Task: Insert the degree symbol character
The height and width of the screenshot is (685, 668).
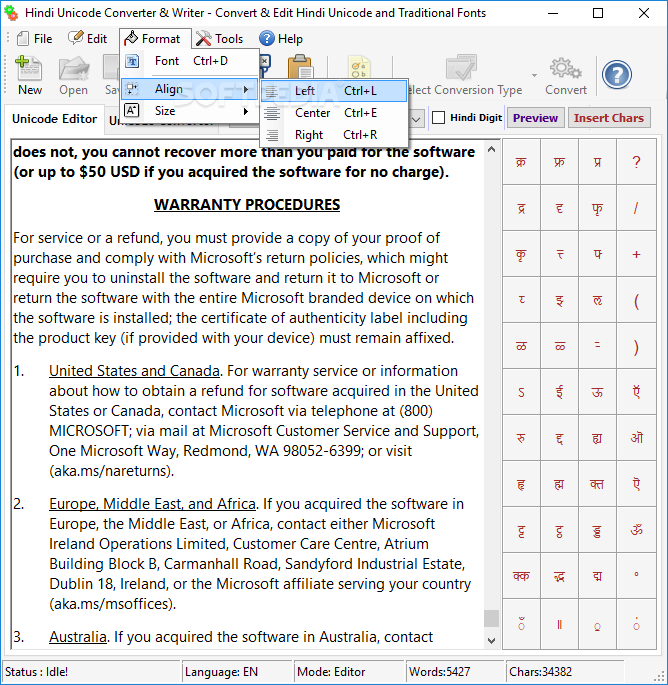Action: [637, 575]
